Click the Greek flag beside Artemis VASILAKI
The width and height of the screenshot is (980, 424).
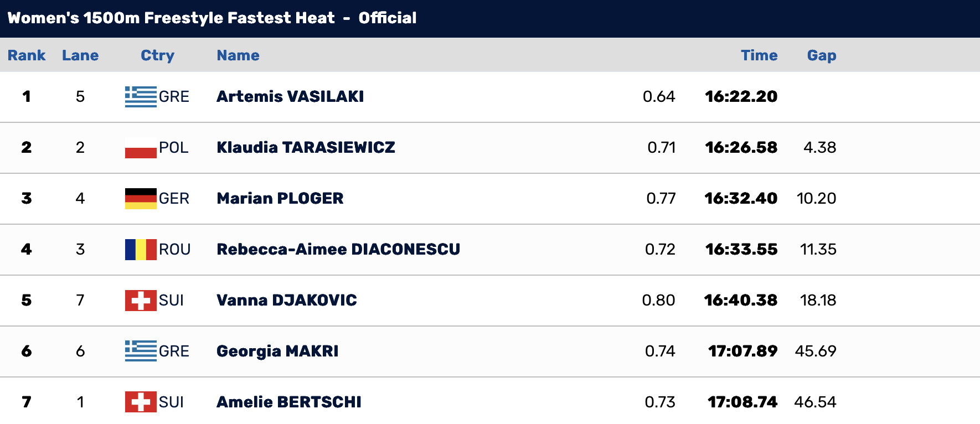click(x=141, y=97)
